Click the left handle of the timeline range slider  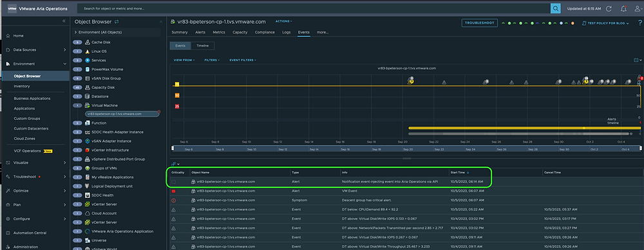(173, 148)
